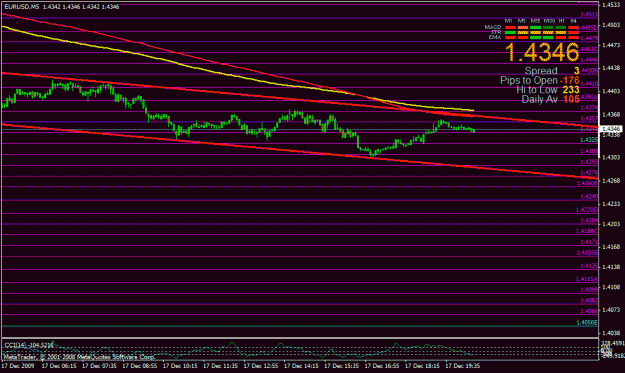Click the 17 Dec 2009 time label

[x=18, y=365]
